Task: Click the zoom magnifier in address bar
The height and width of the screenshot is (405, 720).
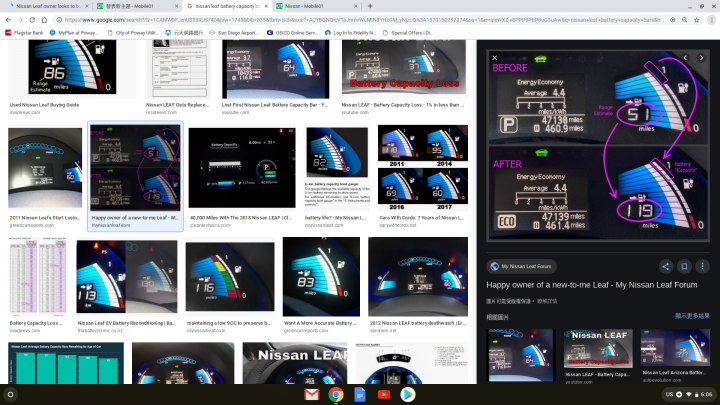Action: 685,20
